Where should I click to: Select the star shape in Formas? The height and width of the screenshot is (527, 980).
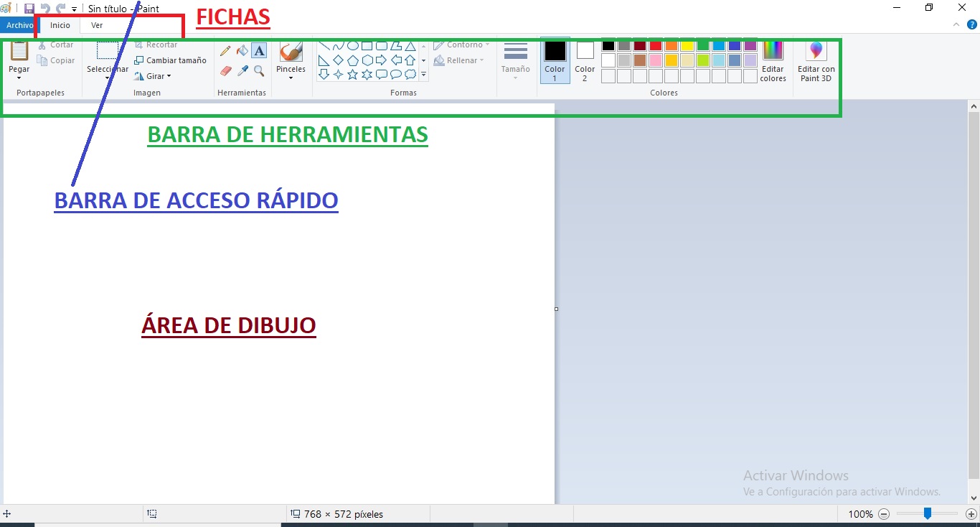(352, 74)
